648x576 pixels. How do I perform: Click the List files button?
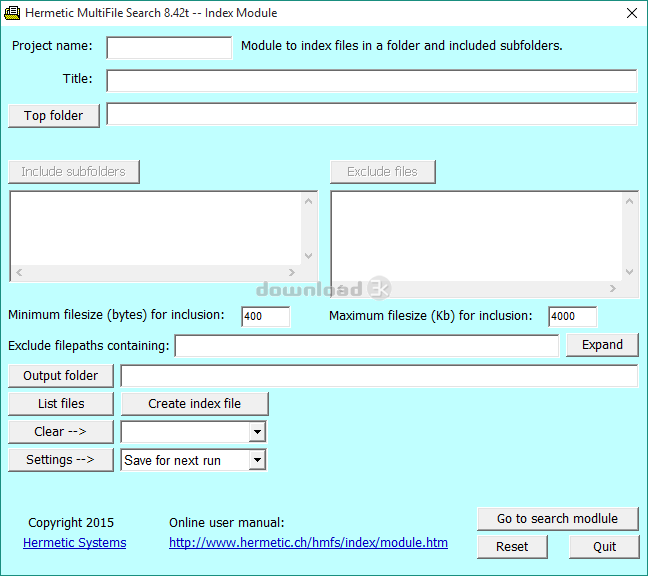pyautogui.click(x=61, y=404)
